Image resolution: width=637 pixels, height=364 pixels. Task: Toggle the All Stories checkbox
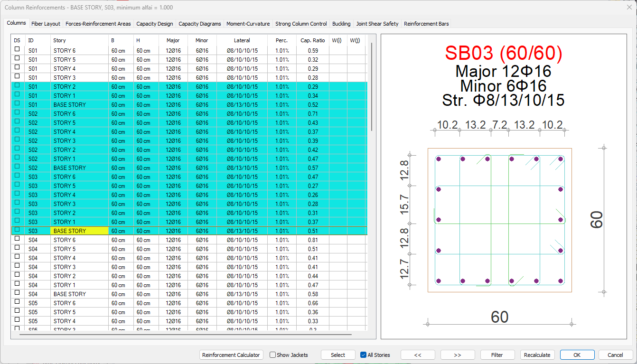(x=364, y=355)
